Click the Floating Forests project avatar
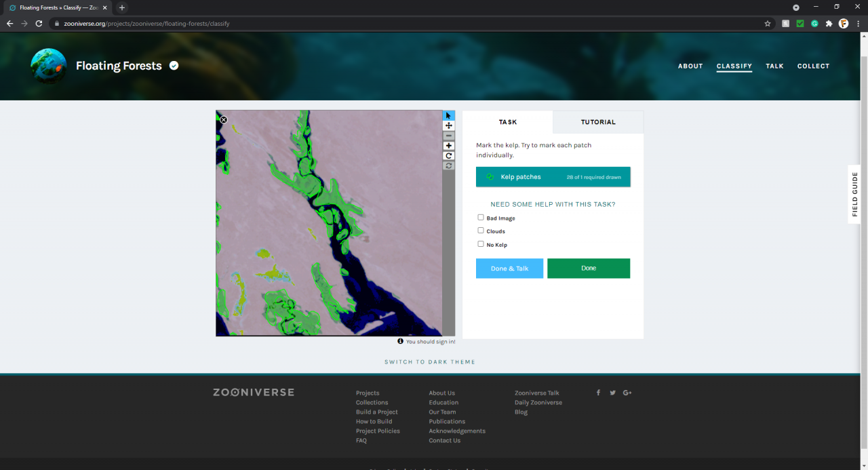The width and height of the screenshot is (868, 470). tap(49, 66)
